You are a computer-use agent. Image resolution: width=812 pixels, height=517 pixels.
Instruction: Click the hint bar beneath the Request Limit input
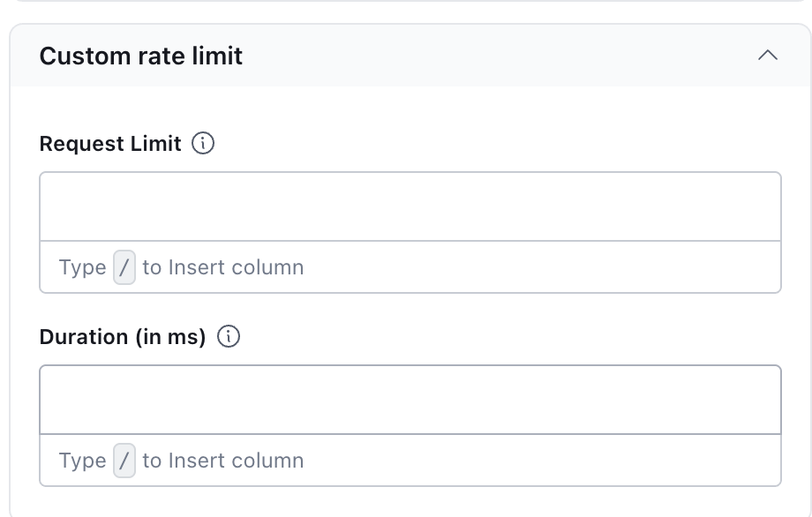click(530, 267)
